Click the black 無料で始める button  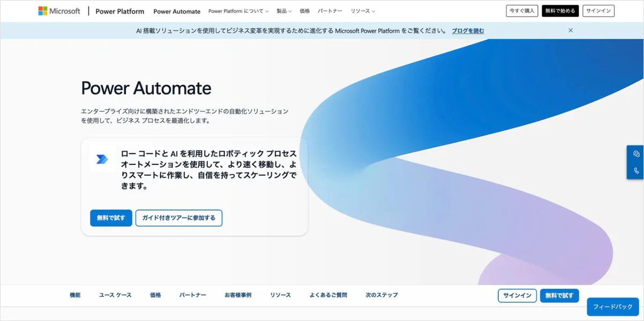560,11
